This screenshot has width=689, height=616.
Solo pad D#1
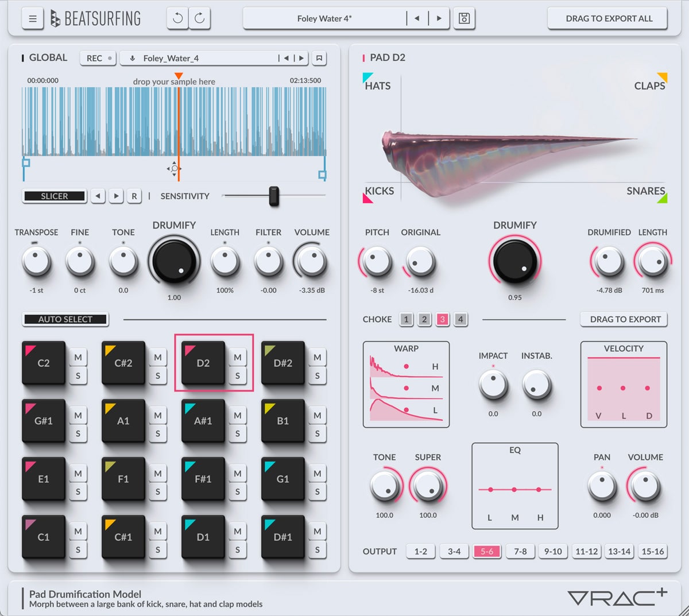point(318,550)
